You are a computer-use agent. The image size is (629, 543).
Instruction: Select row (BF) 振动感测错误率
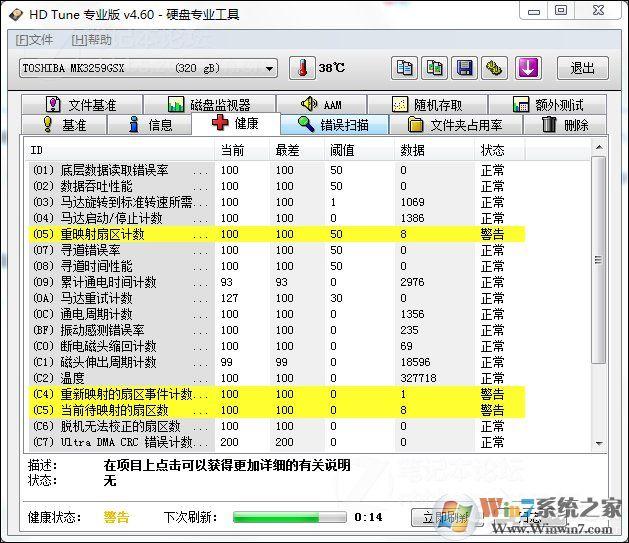pos(276,330)
